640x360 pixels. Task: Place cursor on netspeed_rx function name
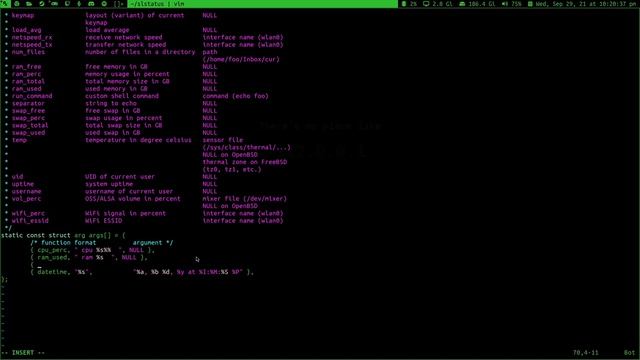point(32,37)
